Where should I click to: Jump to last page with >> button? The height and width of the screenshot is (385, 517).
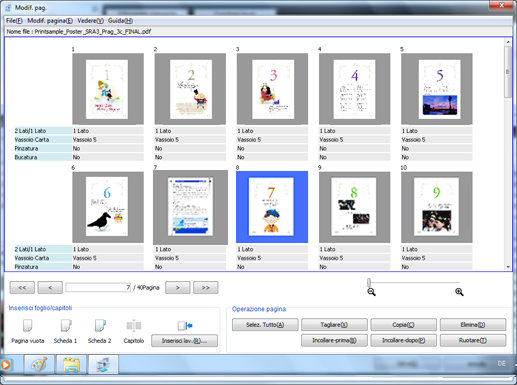(x=206, y=287)
